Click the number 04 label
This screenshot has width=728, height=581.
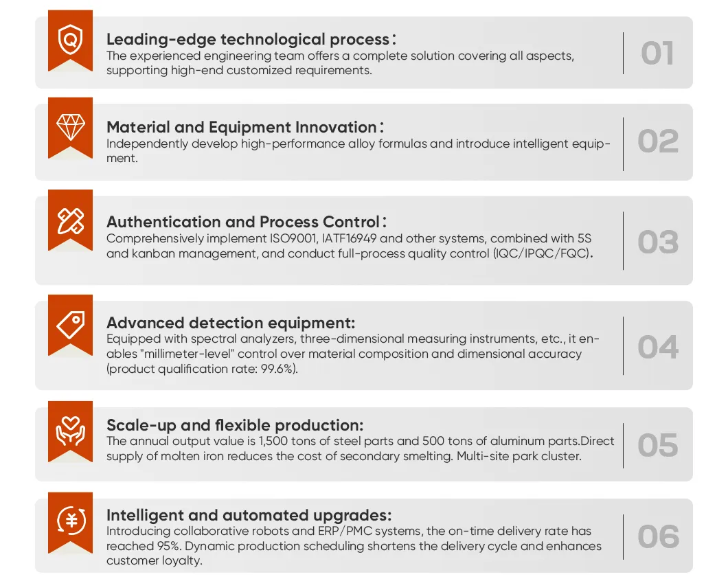click(x=657, y=347)
